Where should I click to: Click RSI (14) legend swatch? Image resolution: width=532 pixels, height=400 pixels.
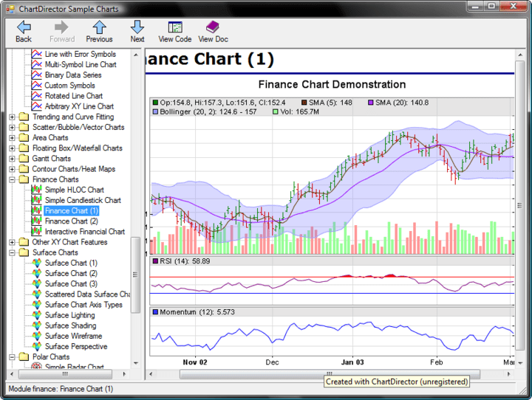click(x=155, y=261)
